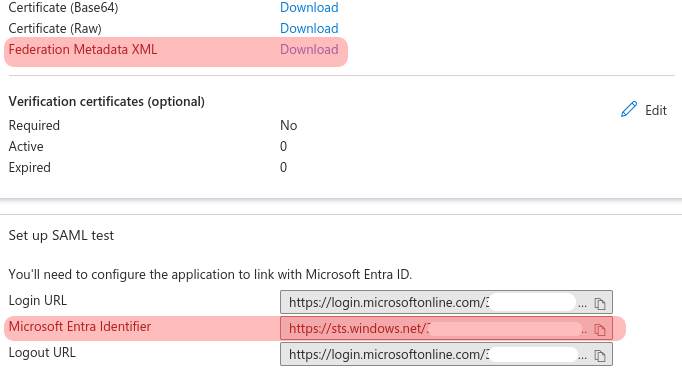
Task: Copy the Logout URL to clipboard
Action: 600,356
